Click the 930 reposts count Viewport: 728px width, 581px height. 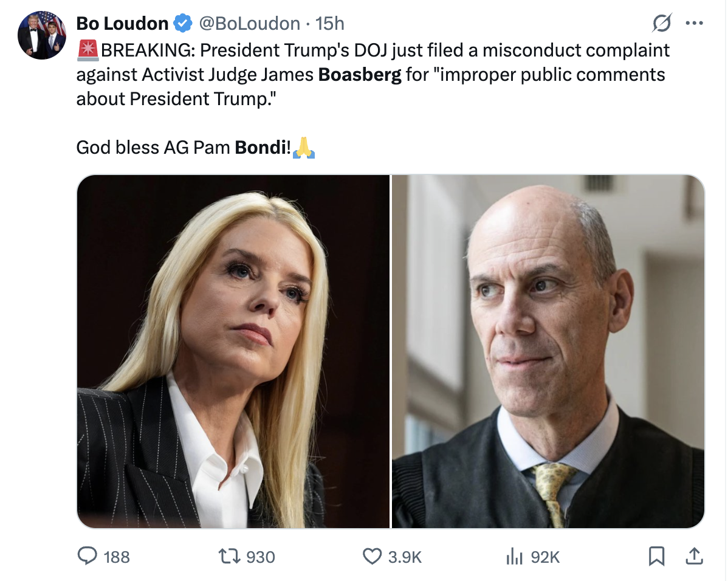pyautogui.click(x=260, y=557)
